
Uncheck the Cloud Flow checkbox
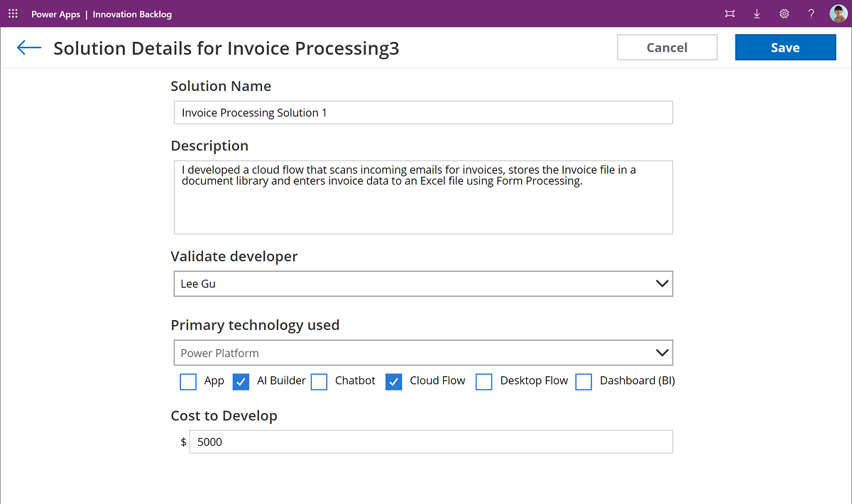(x=394, y=382)
